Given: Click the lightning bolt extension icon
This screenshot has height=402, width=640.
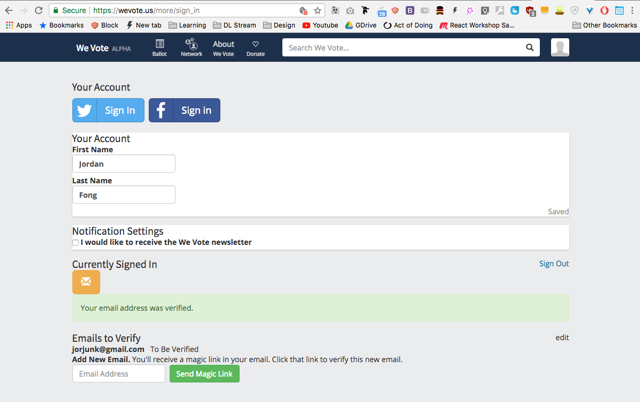Looking at the screenshot, I should tap(455, 11).
